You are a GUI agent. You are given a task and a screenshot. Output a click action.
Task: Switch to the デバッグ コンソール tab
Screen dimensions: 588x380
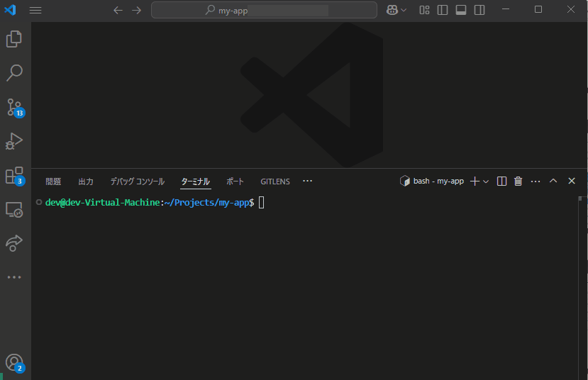click(138, 181)
